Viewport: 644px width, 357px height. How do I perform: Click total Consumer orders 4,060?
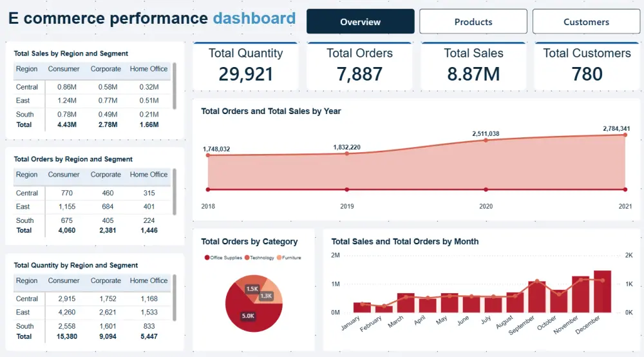click(x=67, y=231)
